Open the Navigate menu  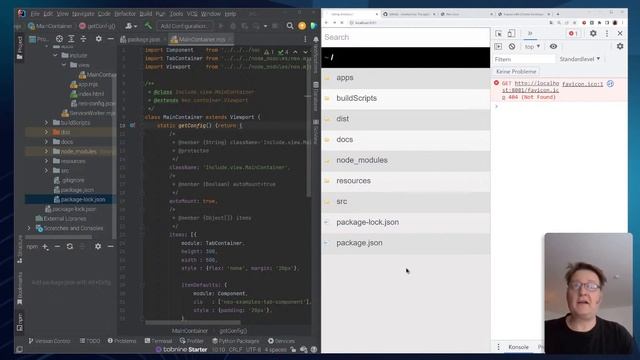pyautogui.click(x=83, y=14)
